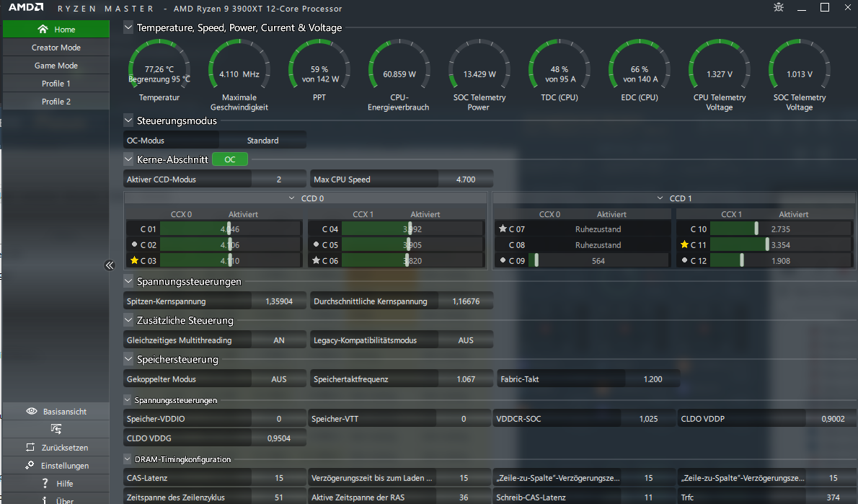Toggle Legacy-Kompatibilitätsmodus AUS value
858x504 pixels.
[x=466, y=340]
